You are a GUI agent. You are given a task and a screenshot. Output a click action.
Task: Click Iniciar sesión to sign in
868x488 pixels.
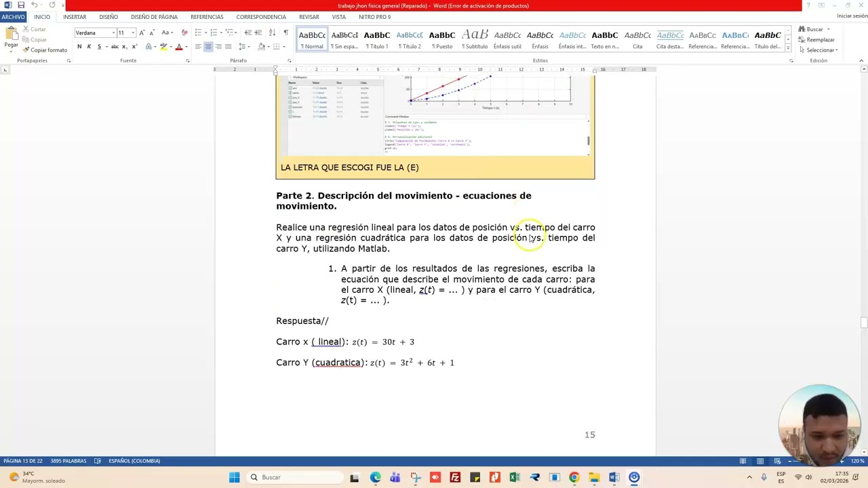click(852, 16)
